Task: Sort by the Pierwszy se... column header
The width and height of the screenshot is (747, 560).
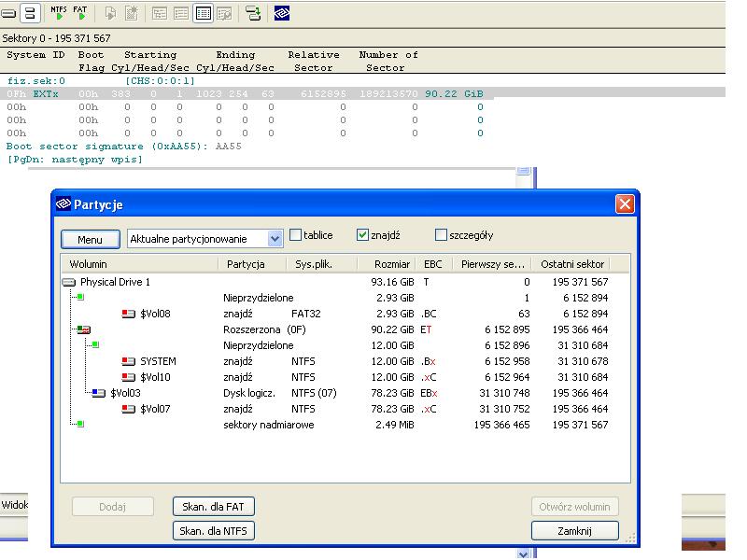Action: click(x=493, y=264)
